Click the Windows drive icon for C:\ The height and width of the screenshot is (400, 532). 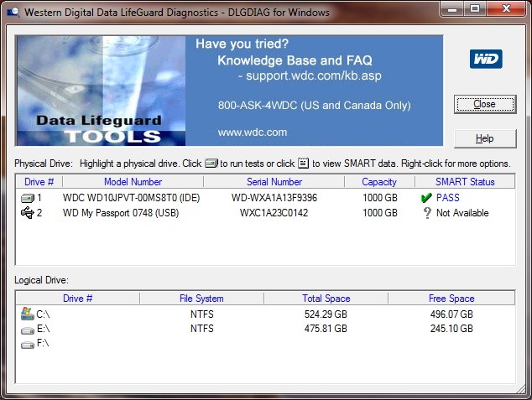(27, 314)
